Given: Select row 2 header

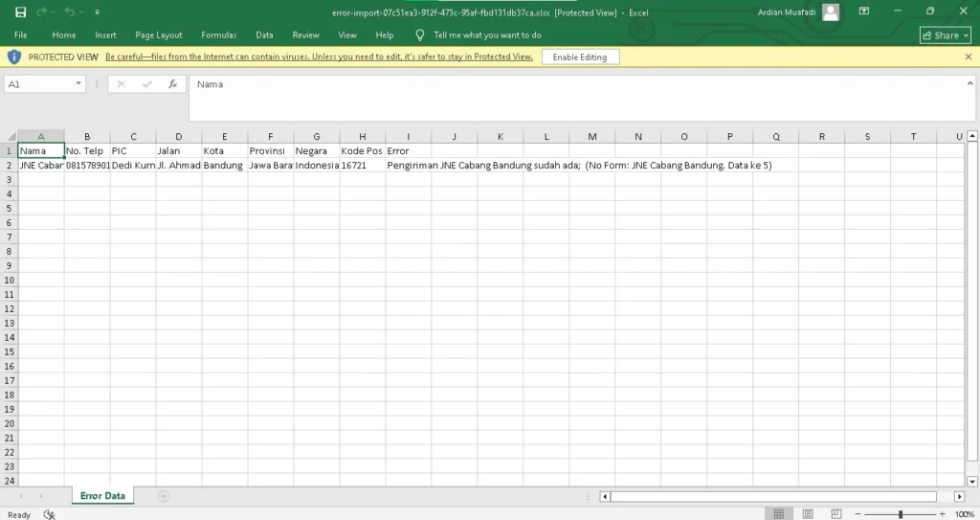Looking at the screenshot, I should 9,166.
